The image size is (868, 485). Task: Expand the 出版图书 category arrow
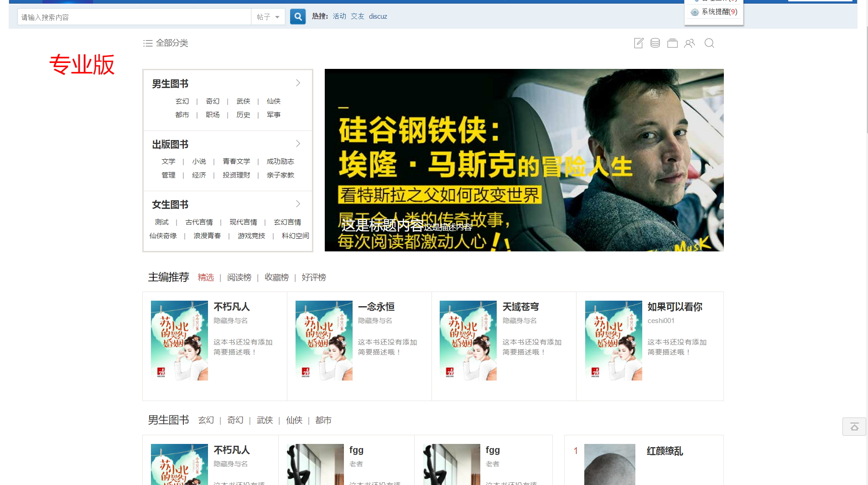point(298,144)
